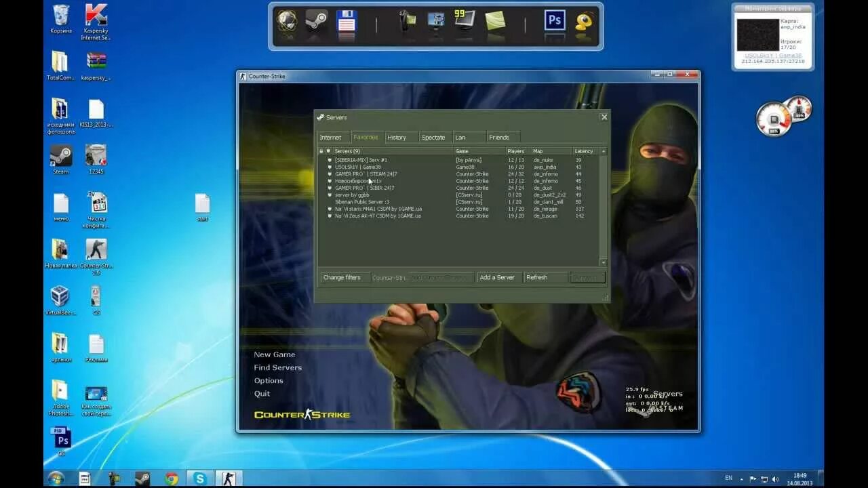Launch the camcorder icon in the dock
Screen dimensions: 868x488
[x=406, y=21]
